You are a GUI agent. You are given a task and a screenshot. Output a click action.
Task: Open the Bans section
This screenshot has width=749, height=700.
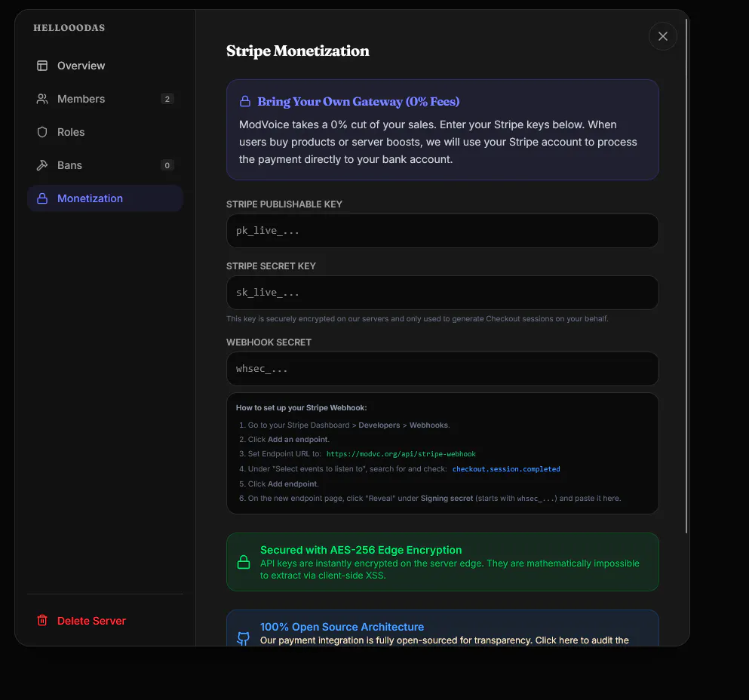coord(105,165)
